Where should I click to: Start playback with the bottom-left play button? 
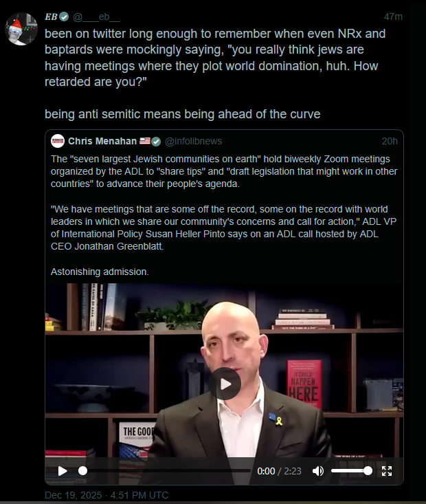[x=63, y=471]
